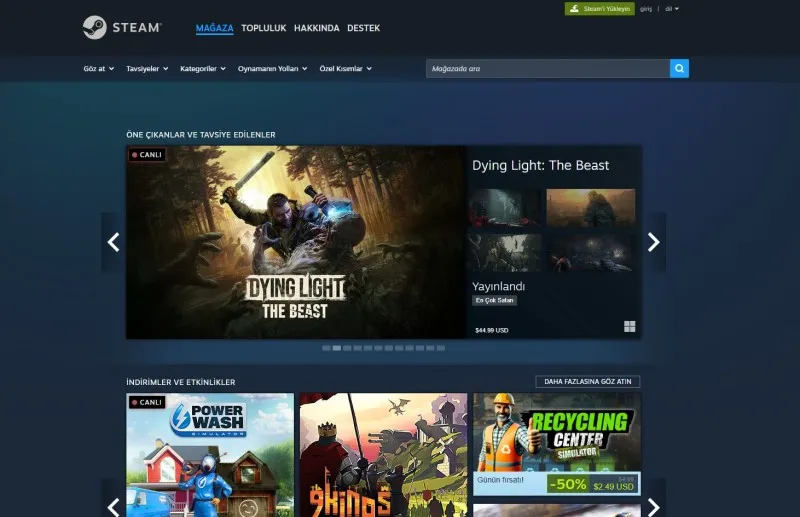
Task: Click DAHA FAZLASINA GÖZ ATIN button
Action: (588, 381)
